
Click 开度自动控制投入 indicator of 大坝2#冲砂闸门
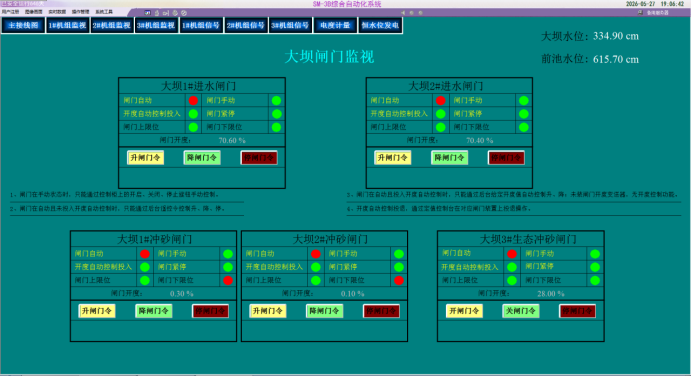click(316, 267)
